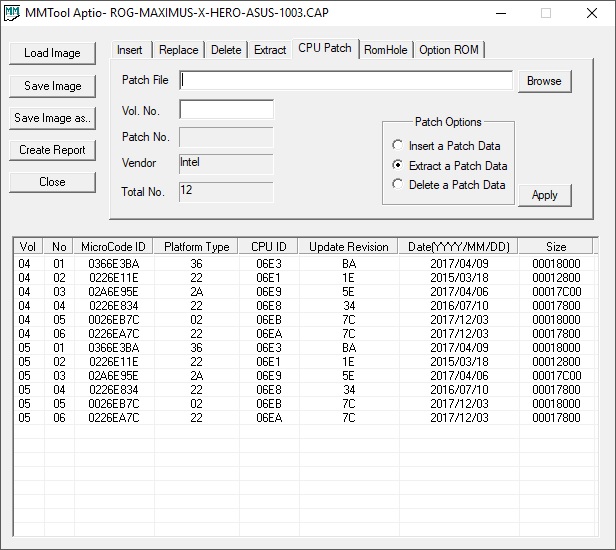Screen dimensions: 616x550
Task: Click date 2017/12/03 in Vol 05 No 06 row
Action: click(459, 418)
